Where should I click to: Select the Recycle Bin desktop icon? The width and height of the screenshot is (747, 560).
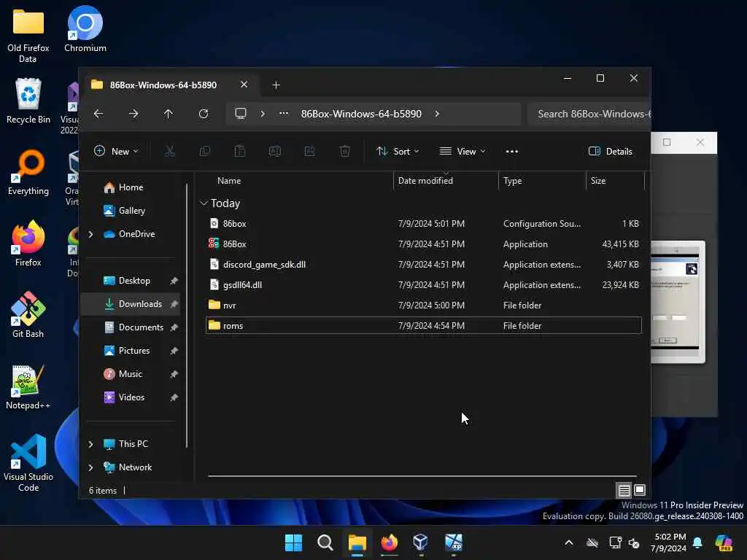[x=28, y=101]
